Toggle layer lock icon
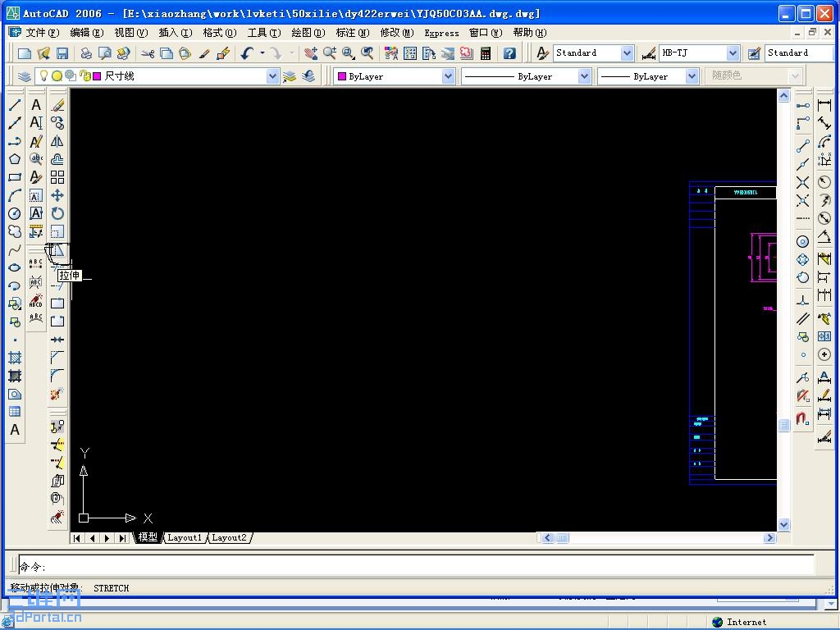840x630 pixels. (x=84, y=76)
